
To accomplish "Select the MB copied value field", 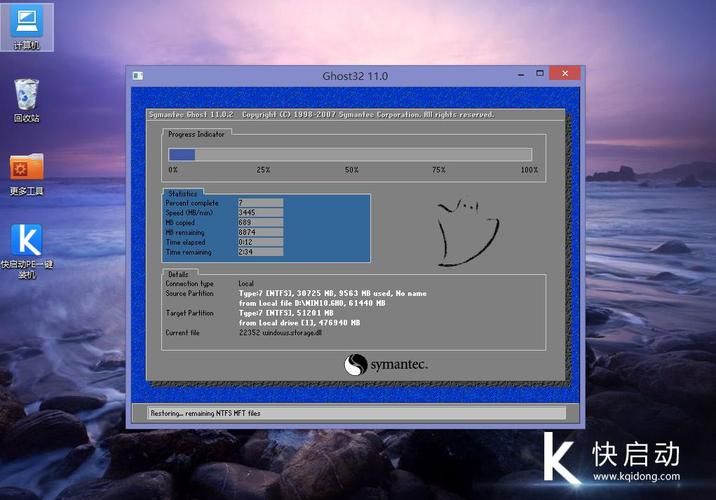I will (260, 223).
